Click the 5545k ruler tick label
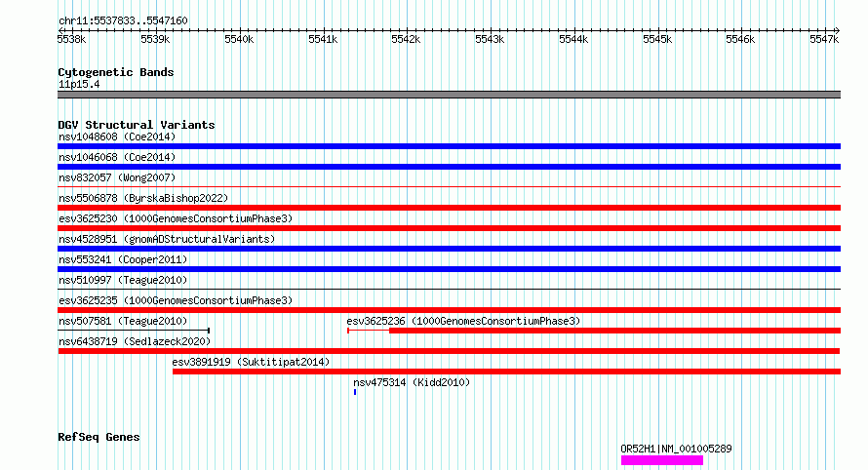The height and width of the screenshot is (470, 868). pos(657,39)
